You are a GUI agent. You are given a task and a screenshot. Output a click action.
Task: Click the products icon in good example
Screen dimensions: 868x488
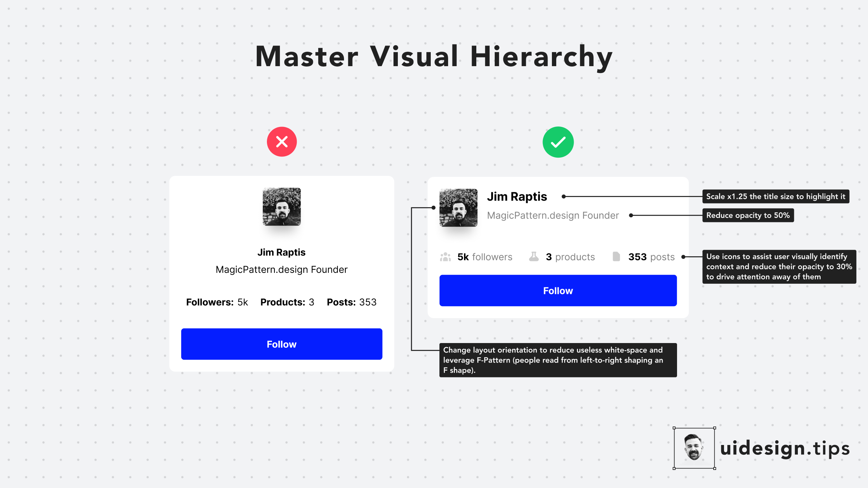tap(533, 257)
